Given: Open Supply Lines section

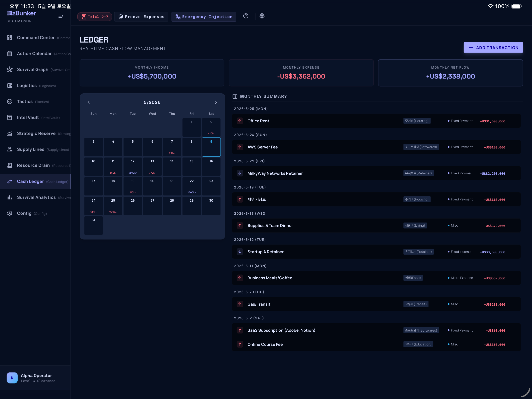Looking at the screenshot, I should (x=35, y=149).
